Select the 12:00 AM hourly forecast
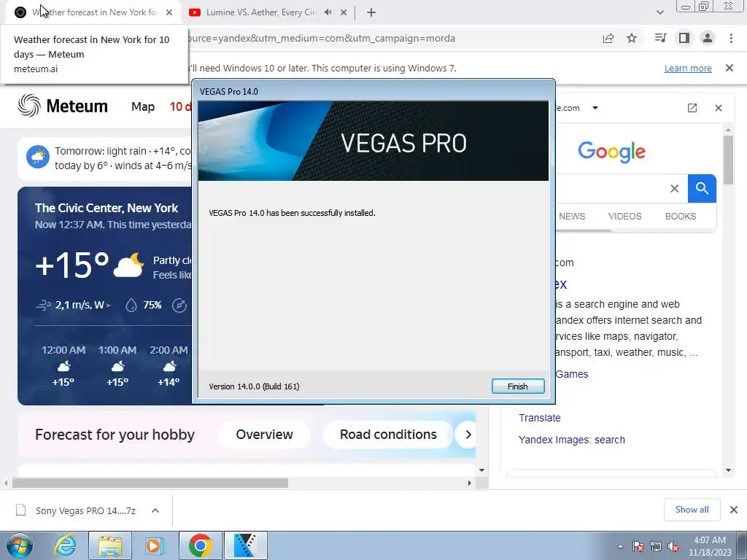This screenshot has height=560, width=747. [x=63, y=365]
